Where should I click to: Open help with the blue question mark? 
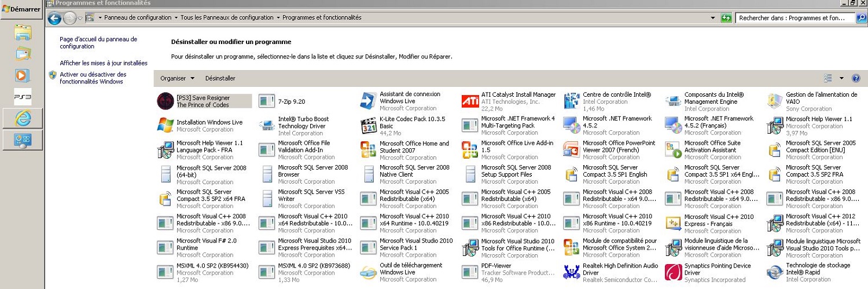pyautogui.click(x=856, y=78)
